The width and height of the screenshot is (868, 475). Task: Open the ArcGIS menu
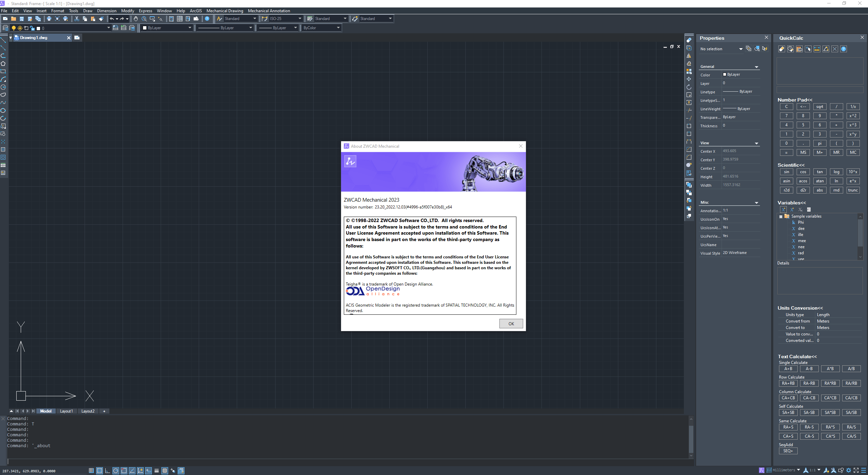pos(196,11)
